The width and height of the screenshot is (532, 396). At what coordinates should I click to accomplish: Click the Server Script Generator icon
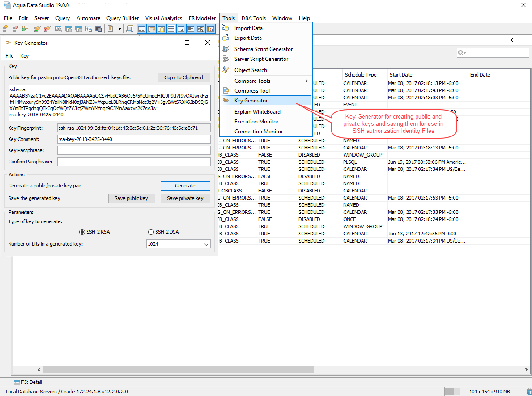[x=226, y=59]
